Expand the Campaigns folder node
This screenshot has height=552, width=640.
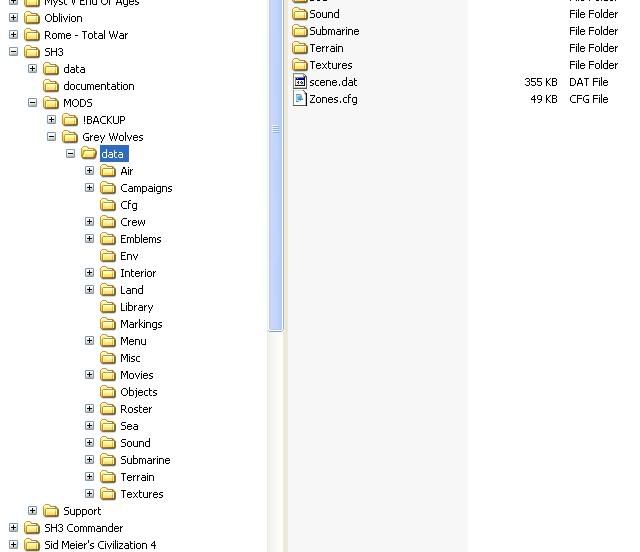pos(89,188)
